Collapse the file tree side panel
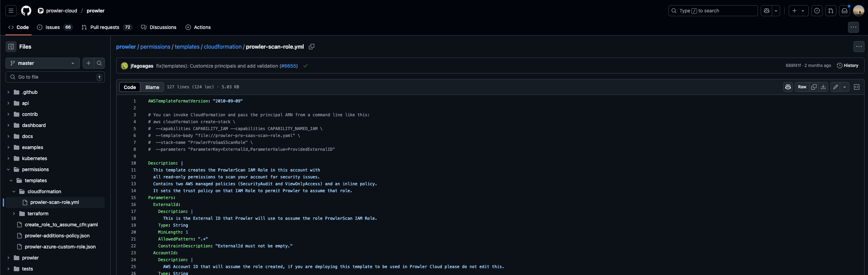The width and height of the screenshot is (868, 275). pyautogui.click(x=11, y=47)
